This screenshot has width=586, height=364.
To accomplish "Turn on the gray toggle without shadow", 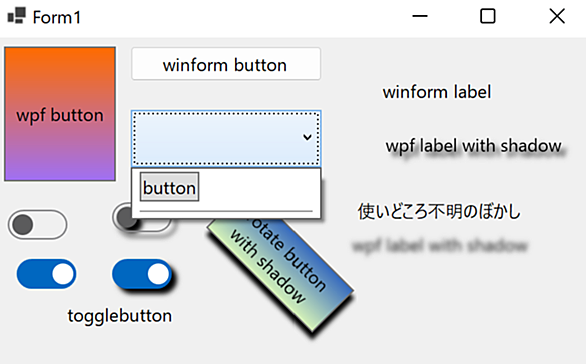I will (37, 225).
